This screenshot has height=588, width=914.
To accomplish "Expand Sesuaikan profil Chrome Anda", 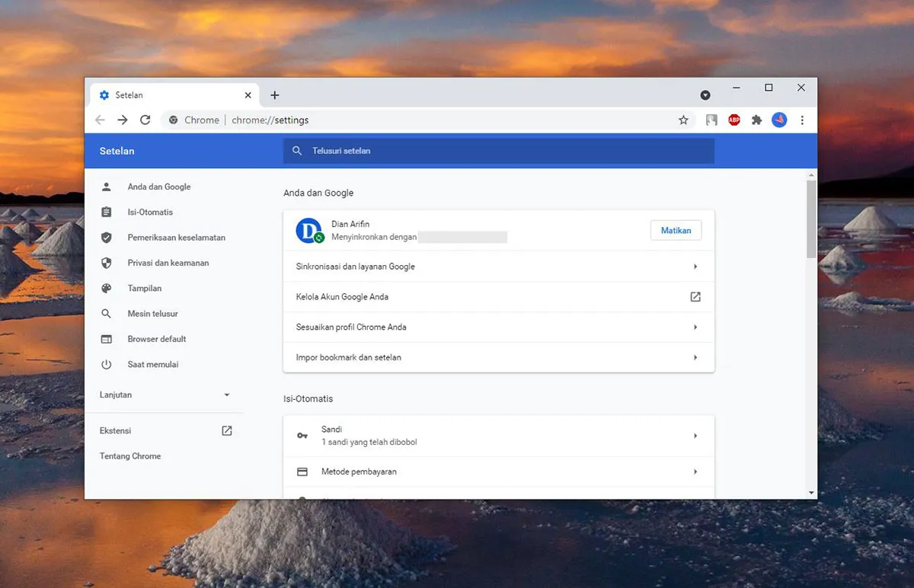I will coord(498,327).
